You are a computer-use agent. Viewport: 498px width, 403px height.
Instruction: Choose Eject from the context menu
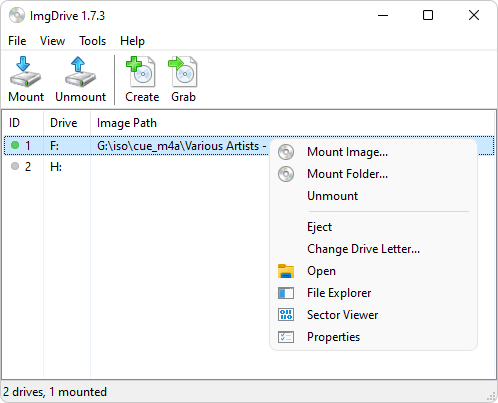[x=319, y=227]
